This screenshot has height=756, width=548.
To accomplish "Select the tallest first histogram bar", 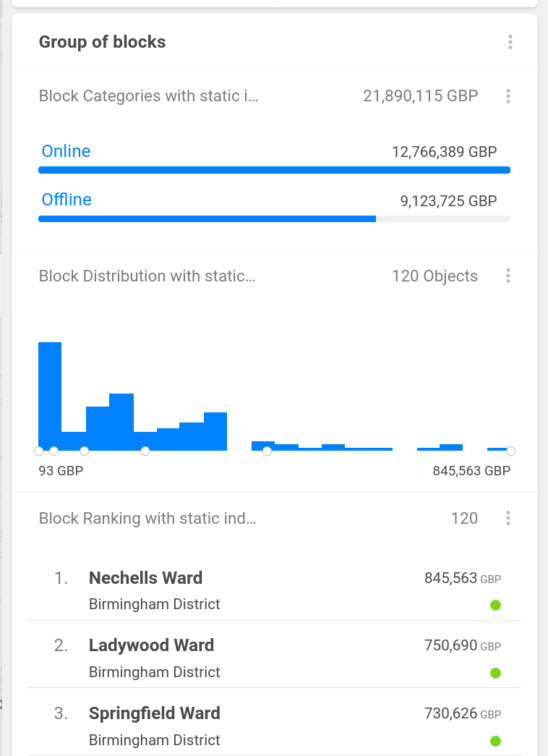I will 50,396.
